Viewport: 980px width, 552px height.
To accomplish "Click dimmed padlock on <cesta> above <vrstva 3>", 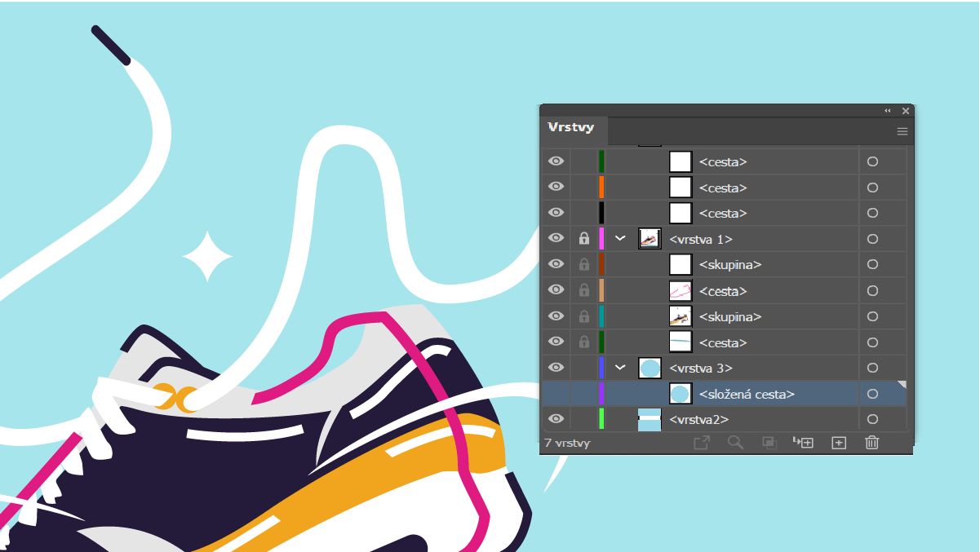I will [583, 342].
